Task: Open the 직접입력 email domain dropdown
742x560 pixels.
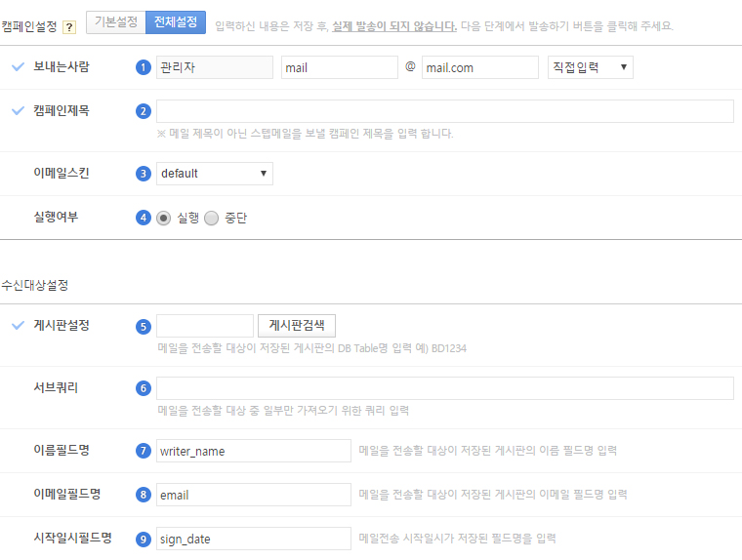Action: click(x=590, y=67)
